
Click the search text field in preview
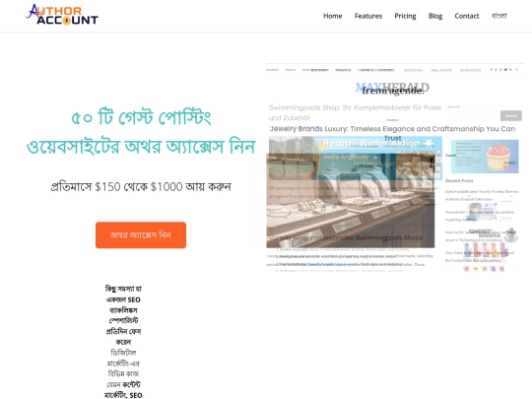(x=474, y=115)
